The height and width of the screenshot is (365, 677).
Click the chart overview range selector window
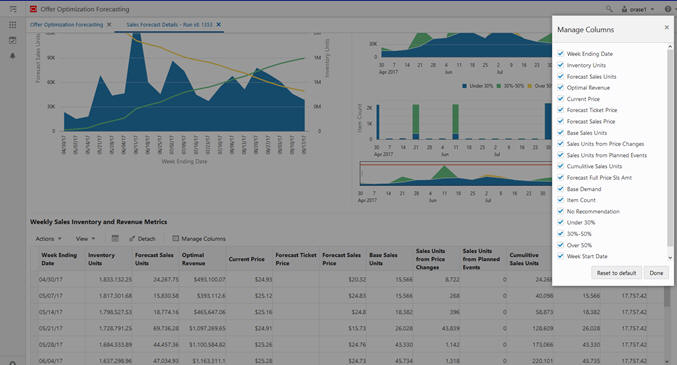(x=456, y=174)
